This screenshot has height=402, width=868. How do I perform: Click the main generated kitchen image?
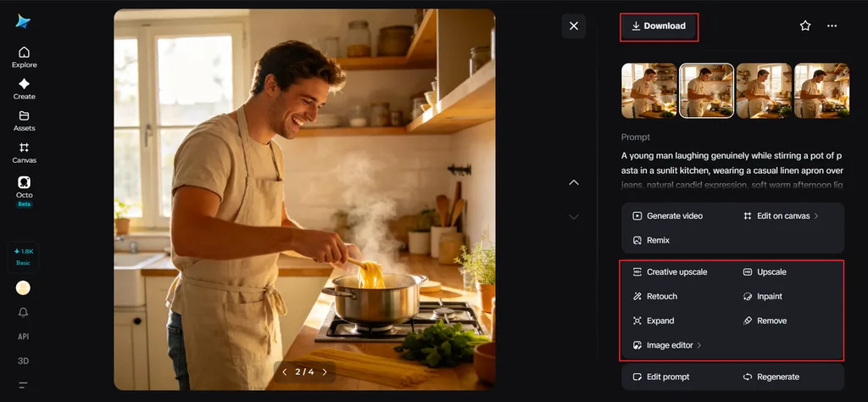pyautogui.click(x=304, y=199)
